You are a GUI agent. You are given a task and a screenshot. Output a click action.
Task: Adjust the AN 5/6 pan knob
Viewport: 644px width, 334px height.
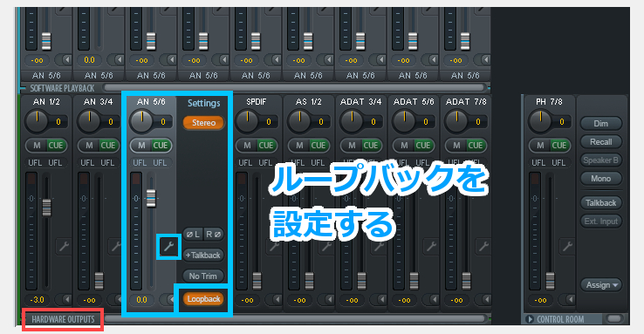click(141, 120)
